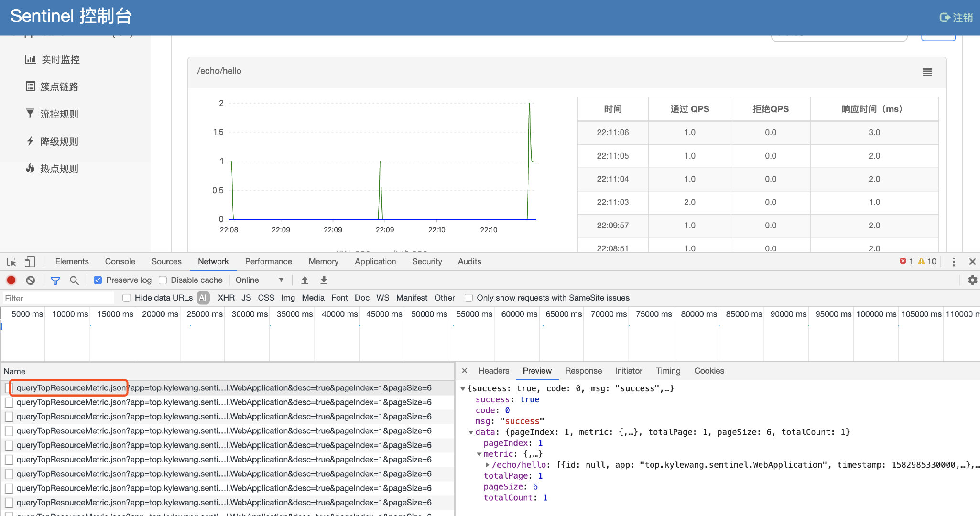Open DevTools network settings gear
Image resolution: width=980 pixels, height=516 pixels.
pyautogui.click(x=972, y=280)
